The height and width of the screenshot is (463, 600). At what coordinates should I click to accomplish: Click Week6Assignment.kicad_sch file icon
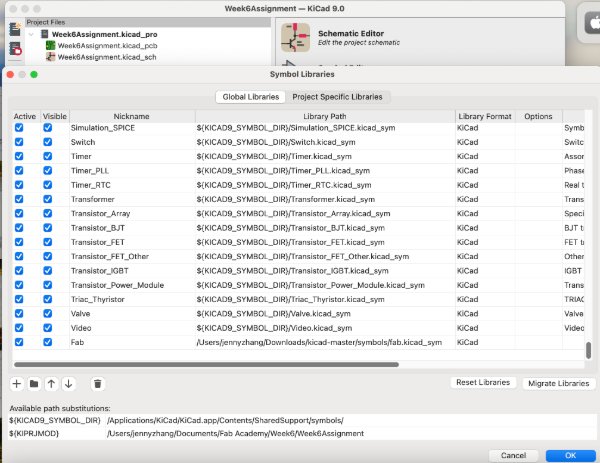pos(51,57)
